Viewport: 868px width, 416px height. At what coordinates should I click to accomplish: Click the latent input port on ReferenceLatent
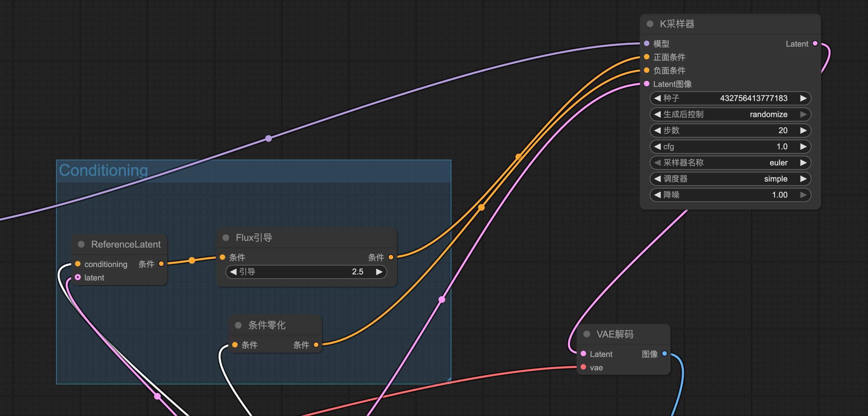point(78,277)
